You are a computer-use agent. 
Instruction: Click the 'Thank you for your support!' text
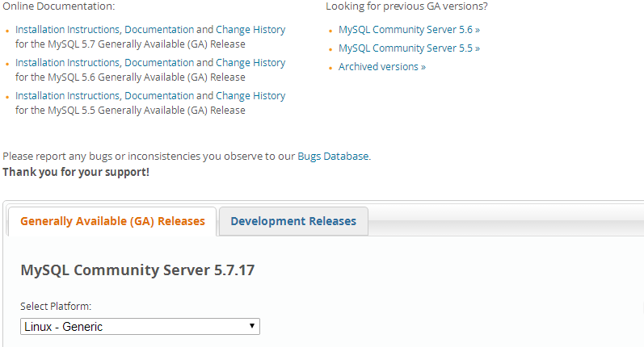tap(76, 172)
